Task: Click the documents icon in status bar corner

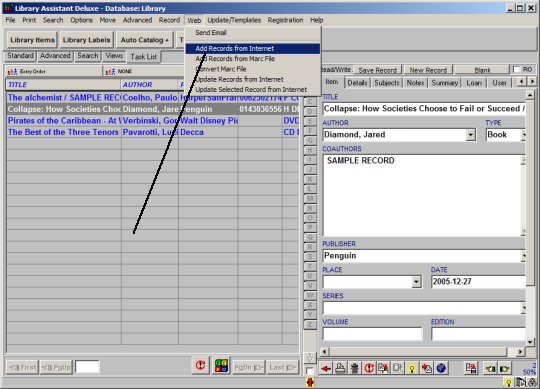Action: 521,382
